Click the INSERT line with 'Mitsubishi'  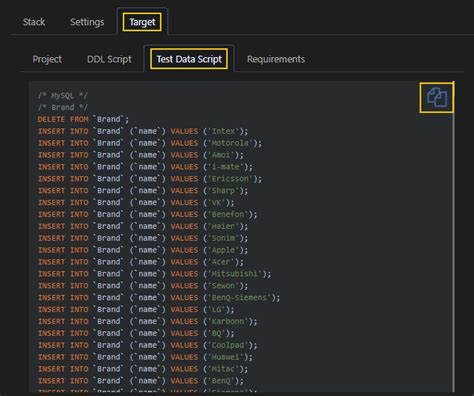pyautogui.click(x=154, y=274)
